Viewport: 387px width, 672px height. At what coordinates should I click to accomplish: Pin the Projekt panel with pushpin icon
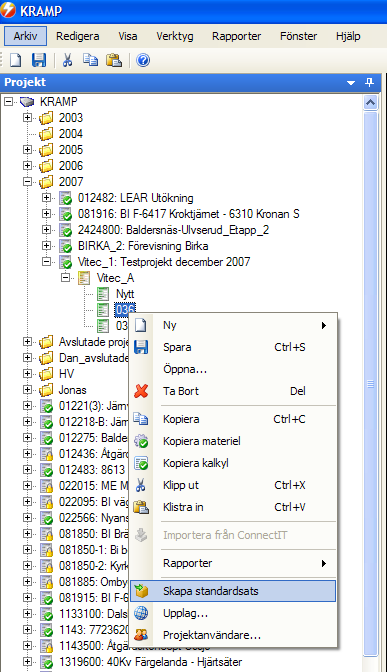click(x=369, y=82)
